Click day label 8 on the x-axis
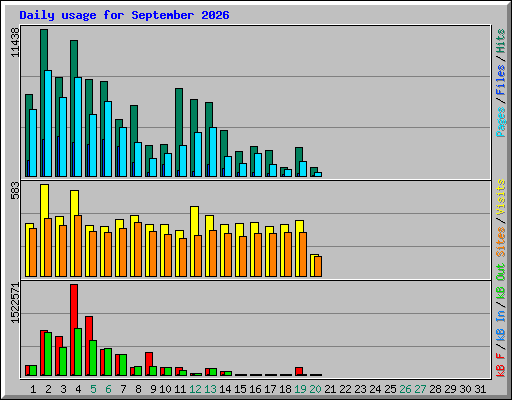The width and height of the screenshot is (512, 400). [138, 389]
